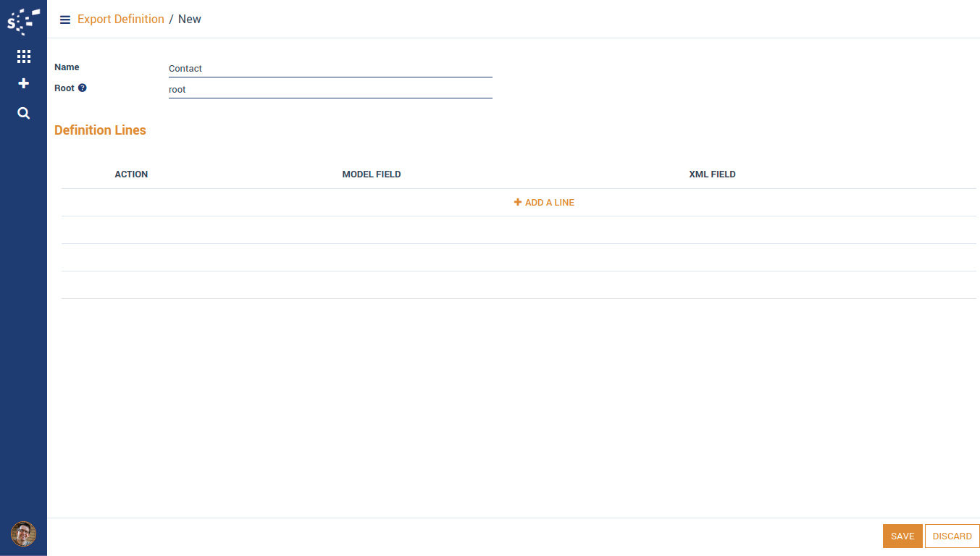
Task: Click the Root field label
Action: pos(64,88)
